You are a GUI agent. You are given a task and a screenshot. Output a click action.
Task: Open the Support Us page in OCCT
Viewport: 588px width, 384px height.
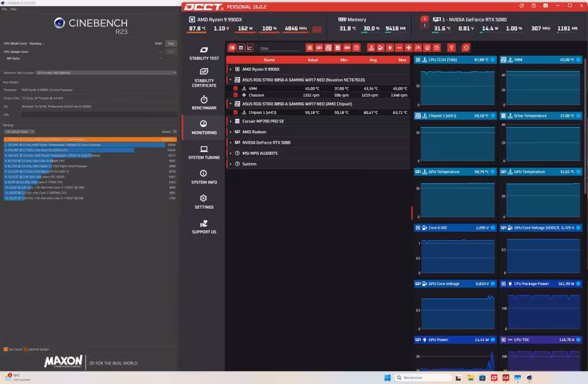[204, 226]
